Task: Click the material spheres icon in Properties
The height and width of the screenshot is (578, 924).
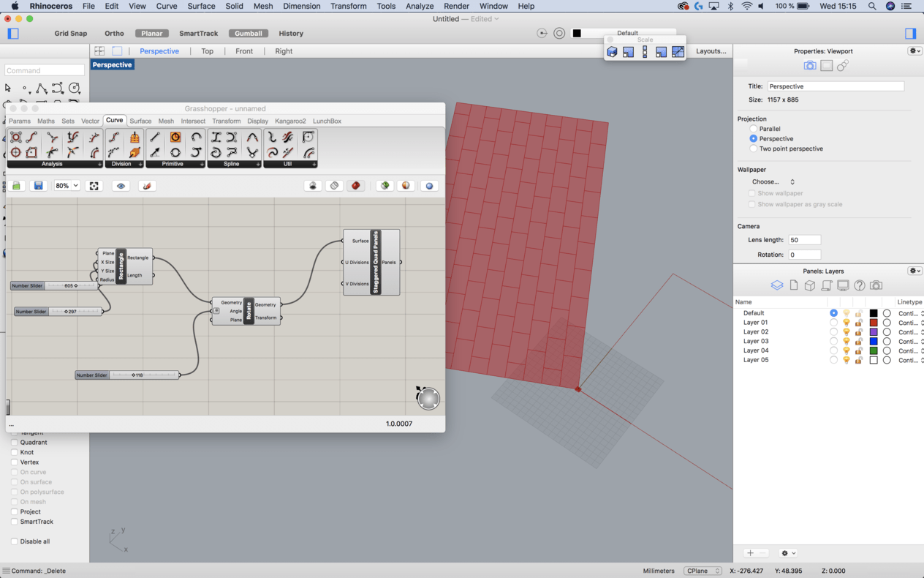Action: [x=843, y=66]
